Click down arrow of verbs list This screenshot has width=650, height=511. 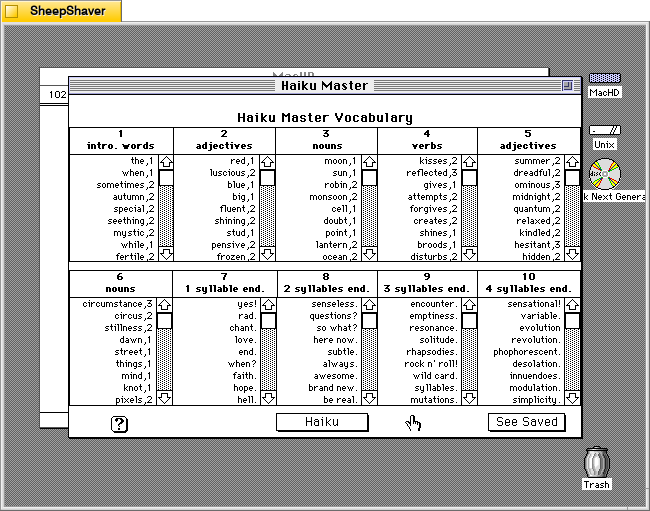469,254
